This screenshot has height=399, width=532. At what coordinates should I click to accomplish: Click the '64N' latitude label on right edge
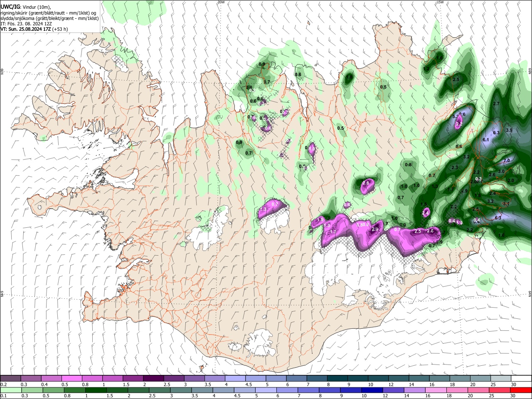pyautogui.click(x=530, y=294)
